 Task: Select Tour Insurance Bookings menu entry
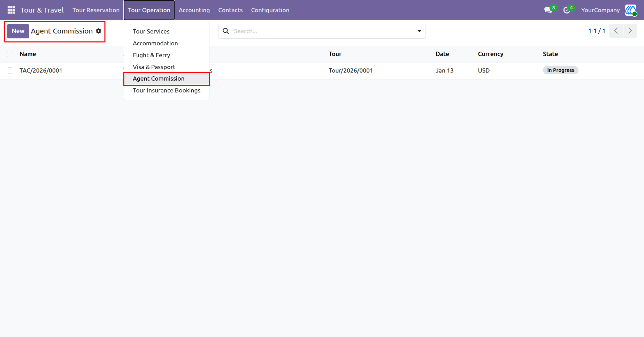click(x=167, y=90)
